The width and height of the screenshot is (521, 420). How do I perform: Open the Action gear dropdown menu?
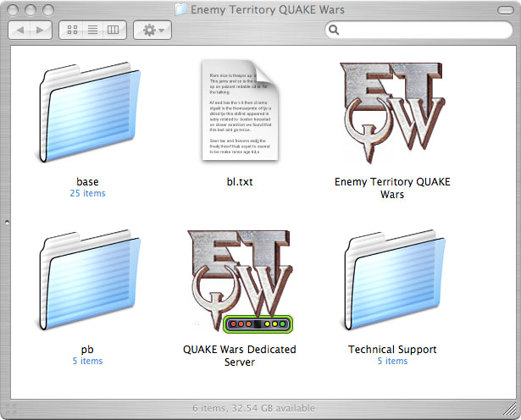point(152,30)
